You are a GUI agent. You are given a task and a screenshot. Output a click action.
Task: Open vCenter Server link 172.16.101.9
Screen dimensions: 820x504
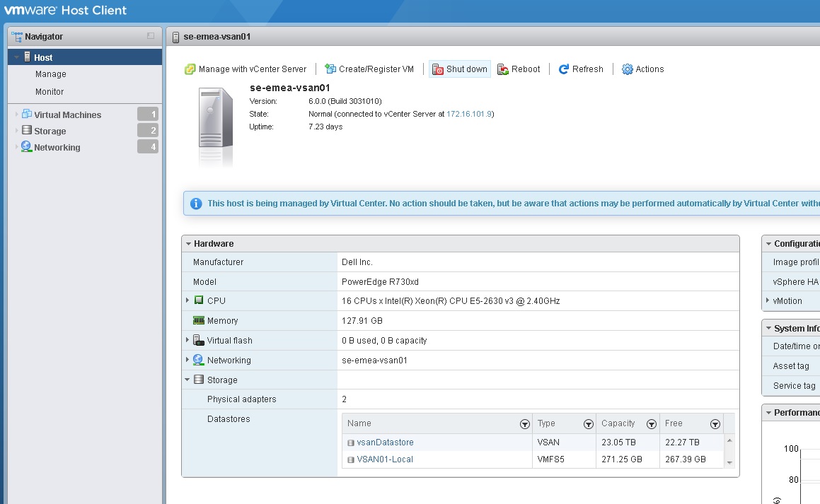pos(469,114)
